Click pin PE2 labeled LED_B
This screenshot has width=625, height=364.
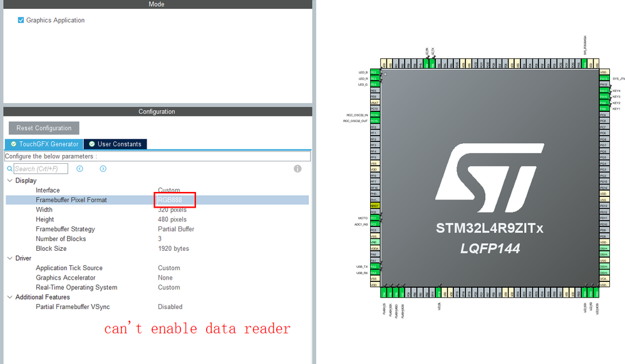[x=374, y=73]
